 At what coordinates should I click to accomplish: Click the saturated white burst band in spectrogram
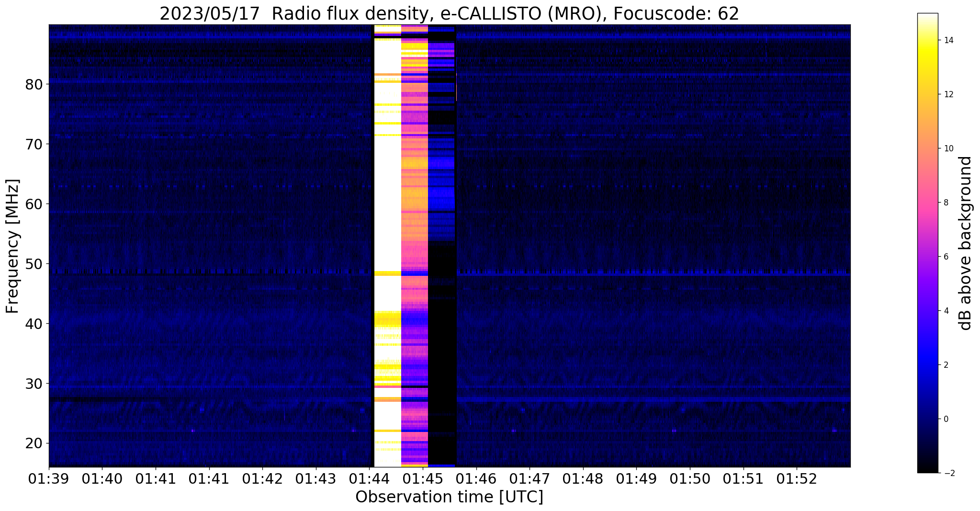387,246
